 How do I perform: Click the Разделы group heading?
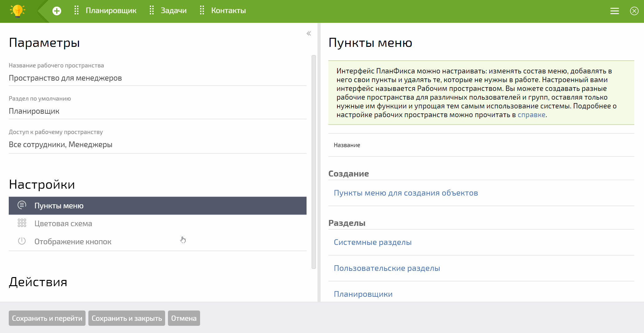coord(347,223)
